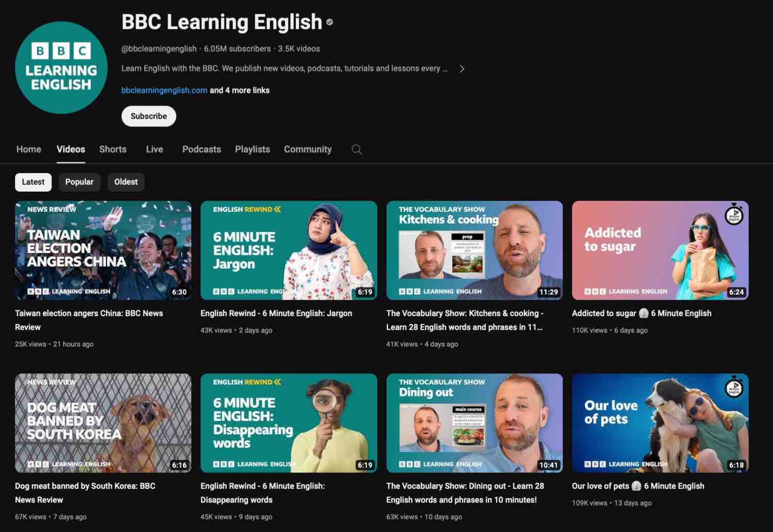This screenshot has height=532, width=773.
Task: Click the 6 Minute English stopwatch on Addicted to sugar
Action: click(x=734, y=214)
